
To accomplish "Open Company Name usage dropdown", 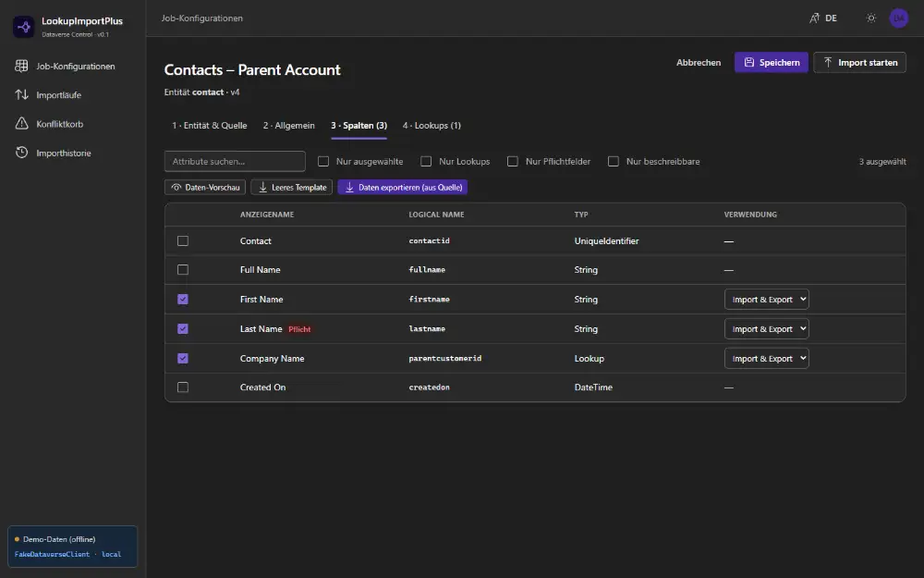I will [x=766, y=358].
